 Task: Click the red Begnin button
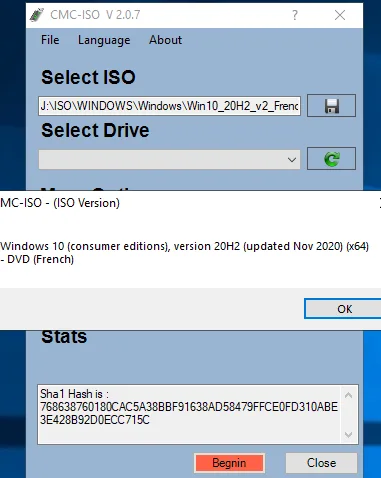tap(229, 463)
